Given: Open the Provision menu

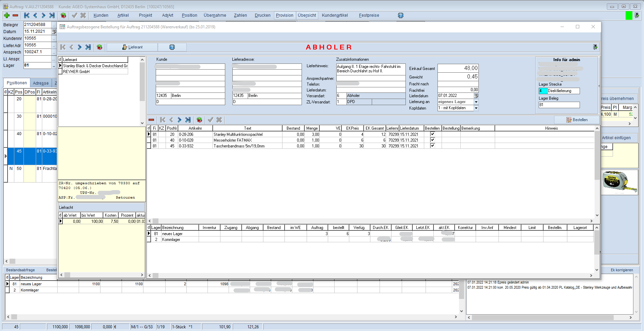Looking at the screenshot, I should [285, 15].
